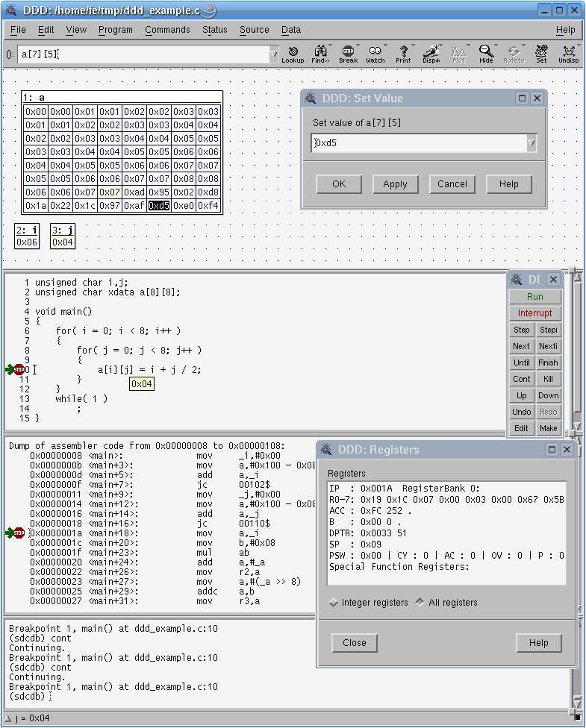586x728 pixels.
Task: Open the argument field history dropdown
Action: 274,54
